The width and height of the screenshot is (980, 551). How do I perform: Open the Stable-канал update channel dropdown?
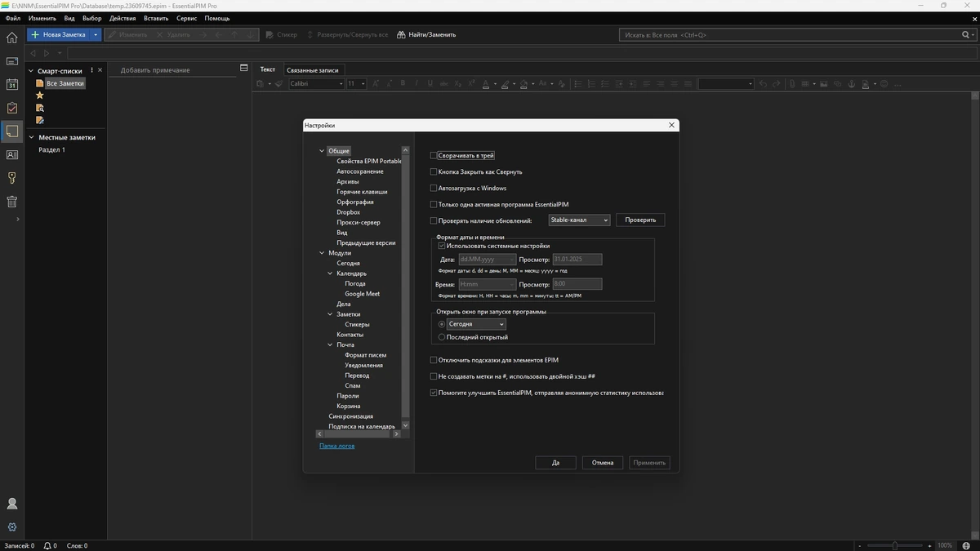click(x=579, y=220)
